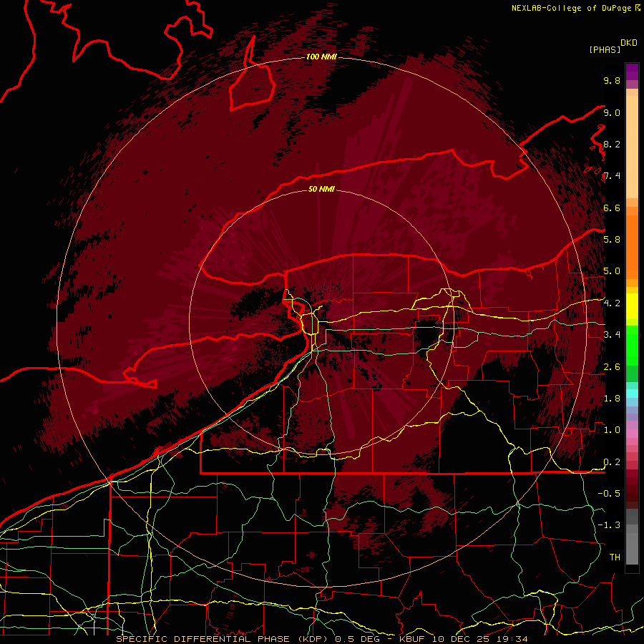Click the 4.2 legend value
Screen dimensions: 644x644
612,303
